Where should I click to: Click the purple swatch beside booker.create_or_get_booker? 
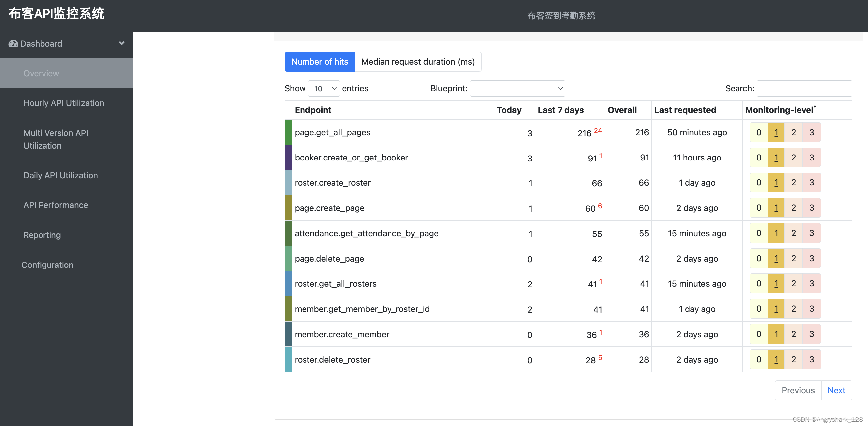(288, 158)
